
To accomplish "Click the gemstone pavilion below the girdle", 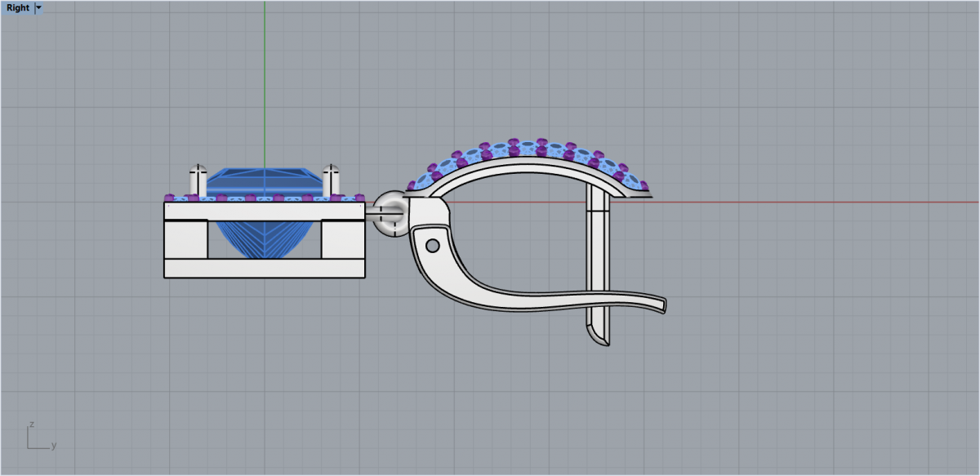I will point(263,235).
